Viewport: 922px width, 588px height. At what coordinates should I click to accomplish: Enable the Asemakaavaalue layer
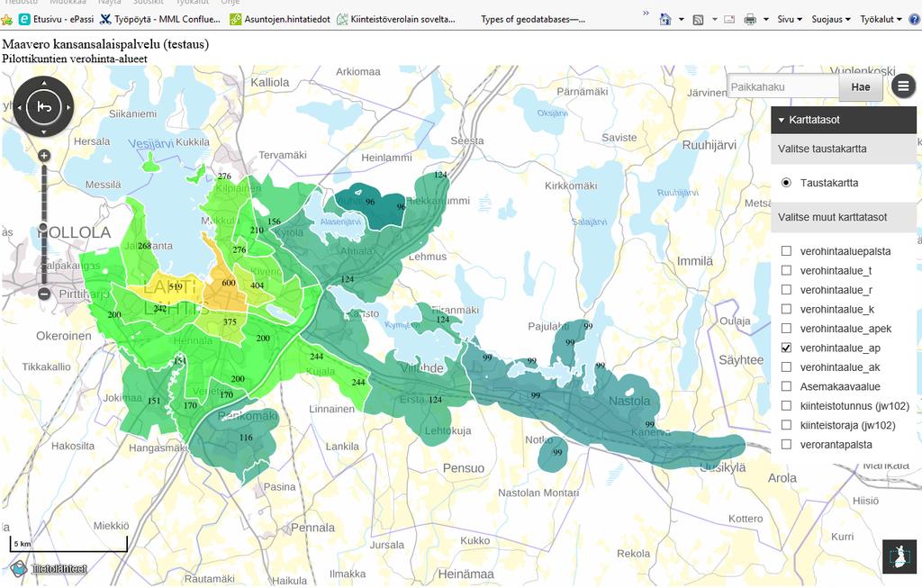(x=786, y=387)
